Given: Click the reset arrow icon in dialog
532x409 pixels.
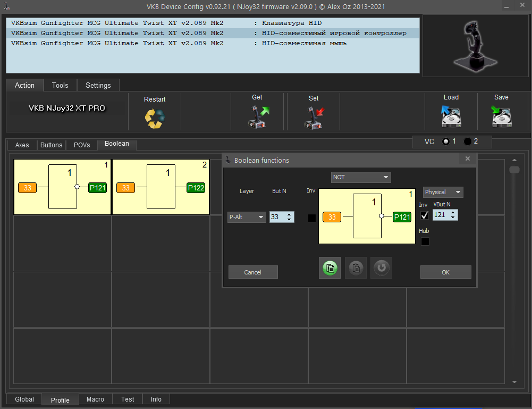Looking at the screenshot, I should (382, 268).
